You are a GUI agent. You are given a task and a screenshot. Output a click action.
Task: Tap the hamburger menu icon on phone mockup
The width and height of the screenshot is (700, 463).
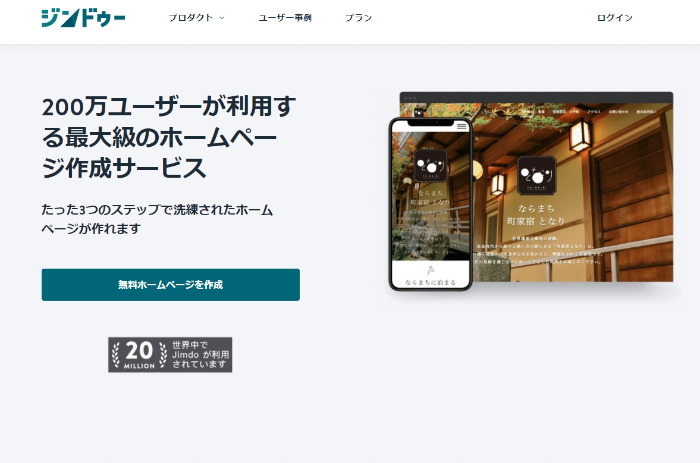coord(461,127)
